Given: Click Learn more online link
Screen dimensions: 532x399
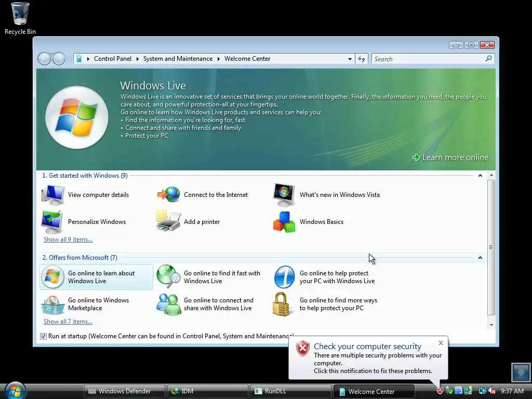Looking at the screenshot, I should point(450,157).
